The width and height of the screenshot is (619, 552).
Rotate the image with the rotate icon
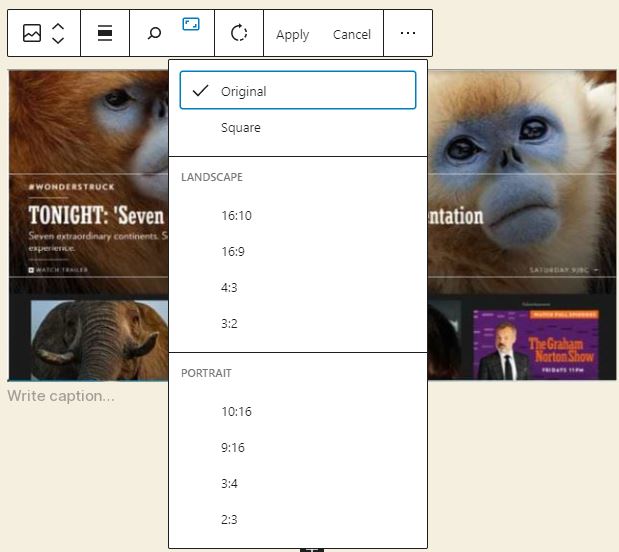[x=239, y=33]
